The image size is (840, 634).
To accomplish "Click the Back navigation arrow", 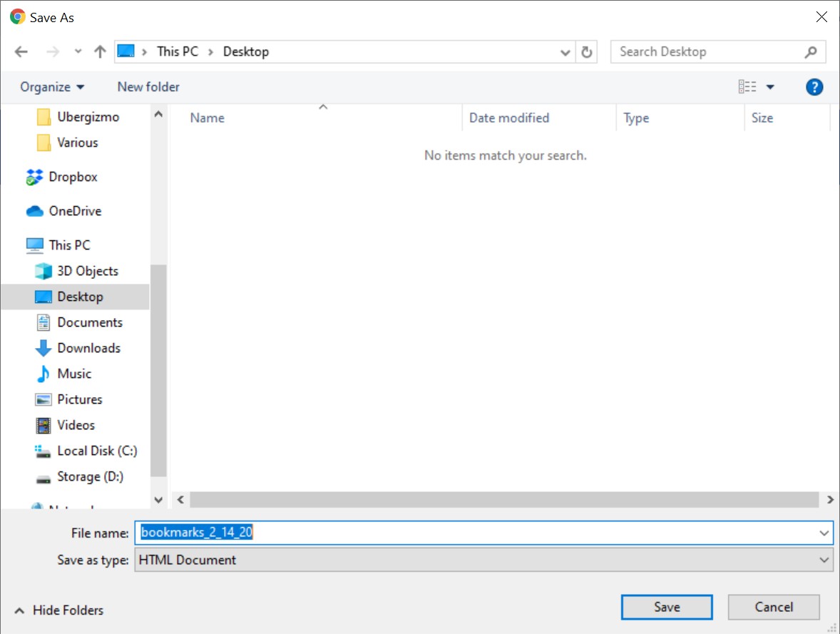I will [x=21, y=51].
